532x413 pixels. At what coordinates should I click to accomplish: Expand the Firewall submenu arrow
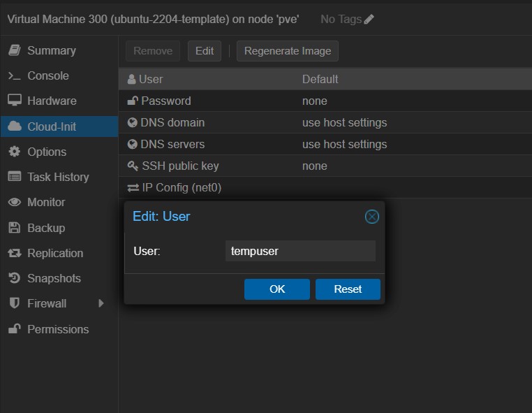pos(101,303)
